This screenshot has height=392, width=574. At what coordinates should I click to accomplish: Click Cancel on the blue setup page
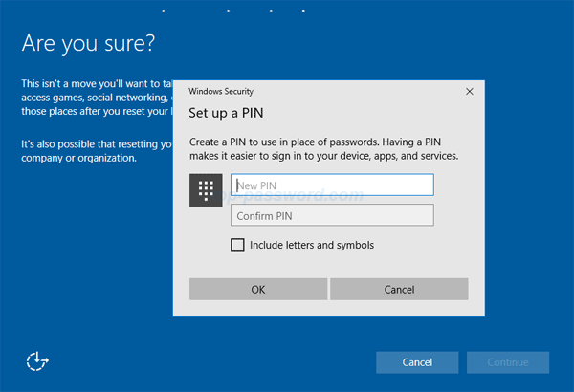click(x=417, y=362)
